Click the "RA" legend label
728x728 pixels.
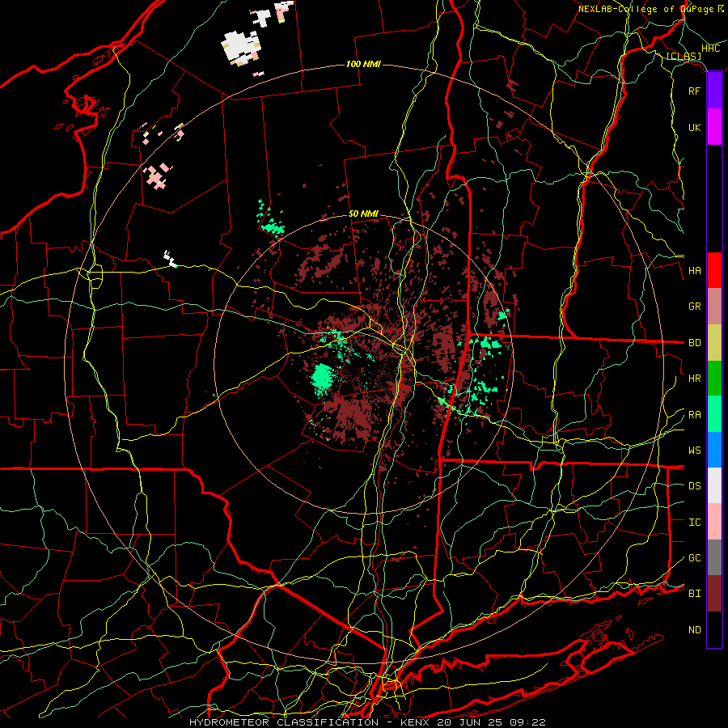click(x=695, y=415)
